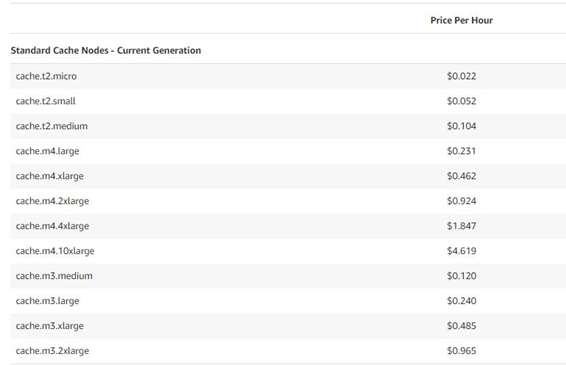Select the $0.231 hourly price
The width and height of the screenshot is (566, 365).
461,151
